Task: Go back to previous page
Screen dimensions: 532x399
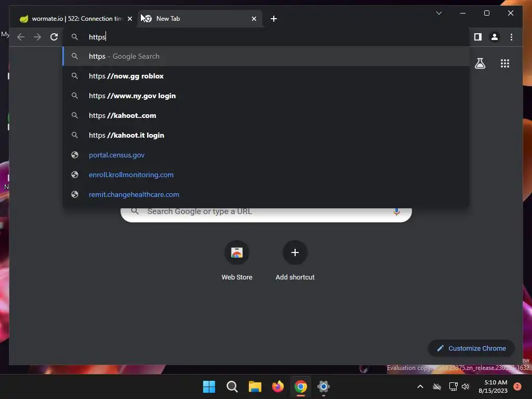Action: [x=21, y=37]
